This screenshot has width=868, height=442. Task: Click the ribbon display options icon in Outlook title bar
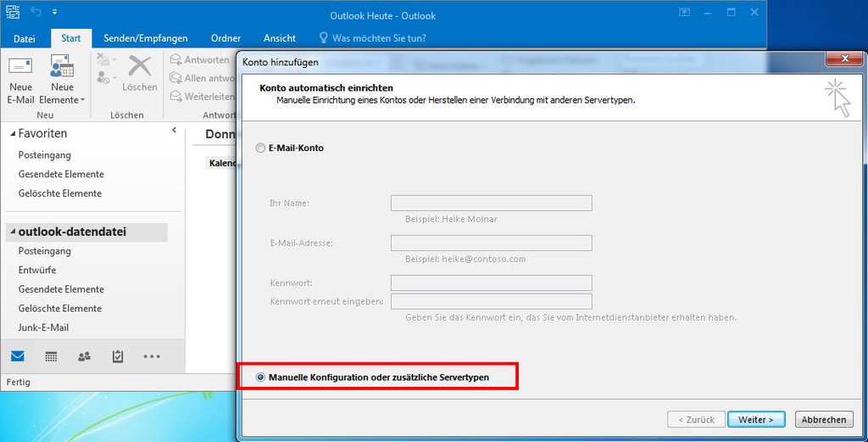(x=684, y=12)
